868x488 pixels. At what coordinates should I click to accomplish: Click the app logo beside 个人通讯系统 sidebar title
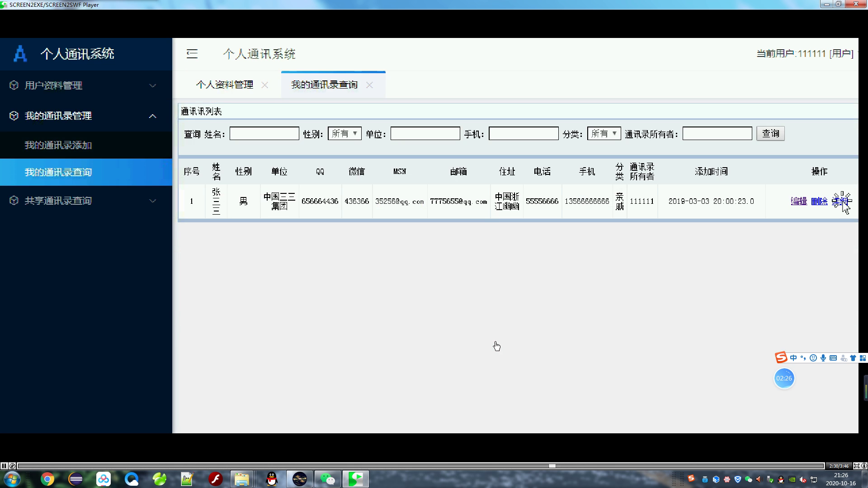point(20,54)
